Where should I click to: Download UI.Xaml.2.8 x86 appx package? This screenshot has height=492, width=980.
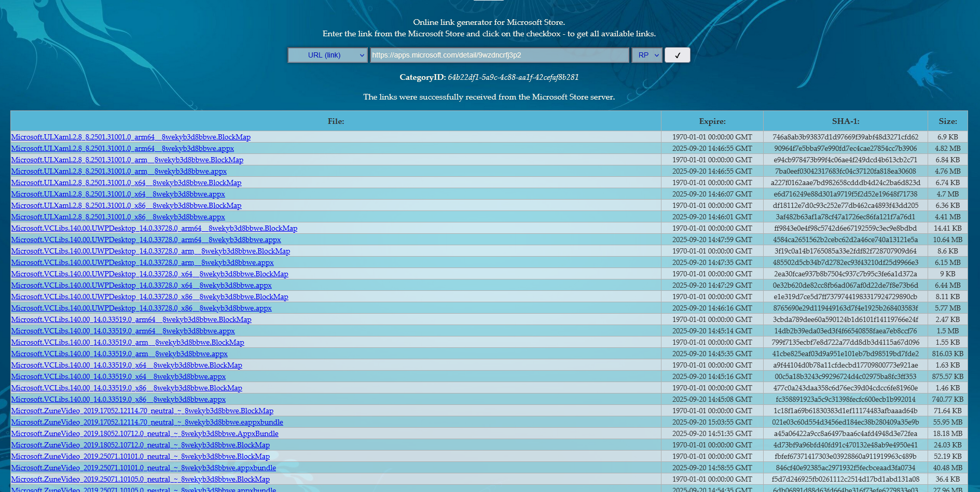[x=118, y=217]
